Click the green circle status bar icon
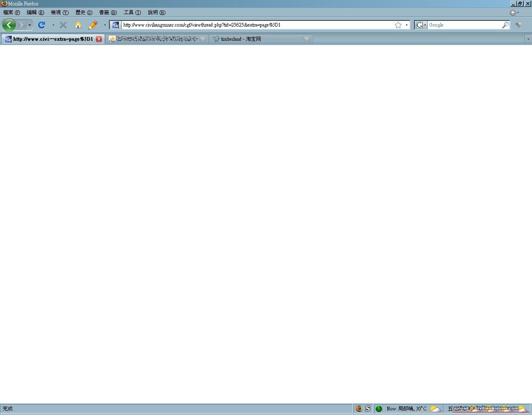Viewport: 532px width, 415px height. tap(379, 409)
